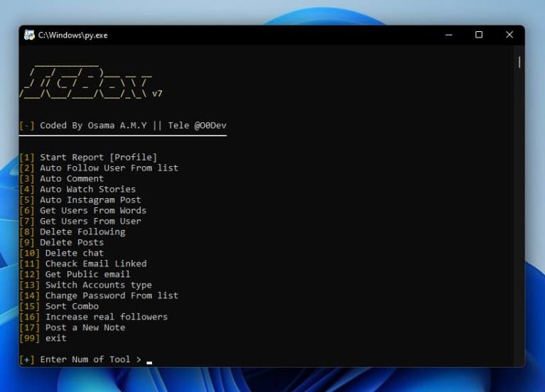
Task: Click the 'Delete chat' menu line
Action: click(x=62, y=254)
